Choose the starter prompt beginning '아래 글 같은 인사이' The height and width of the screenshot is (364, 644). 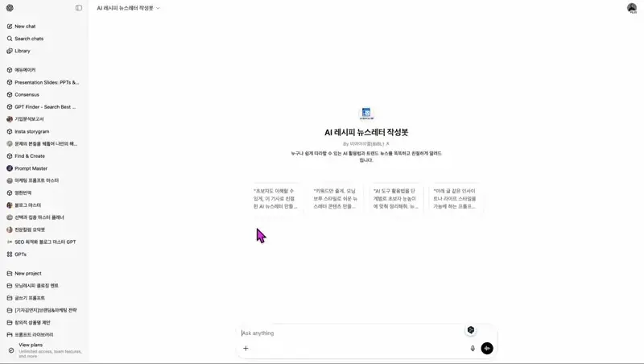coord(456,198)
